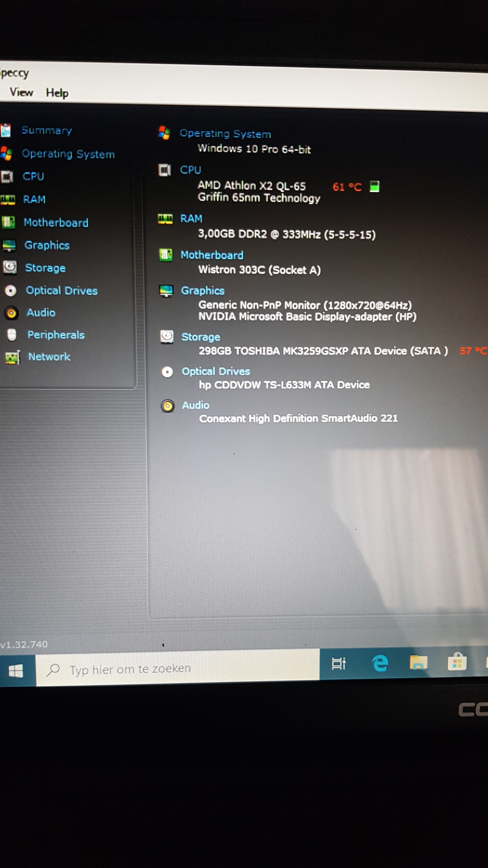Click the Audio speaker icon in sidebar
Screen dimensions: 488x868
11,313
